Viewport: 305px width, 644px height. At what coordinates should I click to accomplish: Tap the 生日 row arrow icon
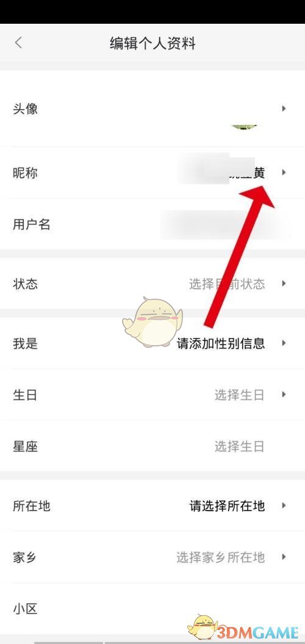[284, 395]
